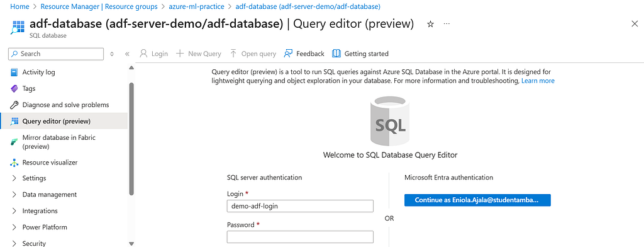Viewport: 644px width, 247px height.
Task: Continue as Eniola.Ajala with Entra authentication
Action: pos(477,200)
